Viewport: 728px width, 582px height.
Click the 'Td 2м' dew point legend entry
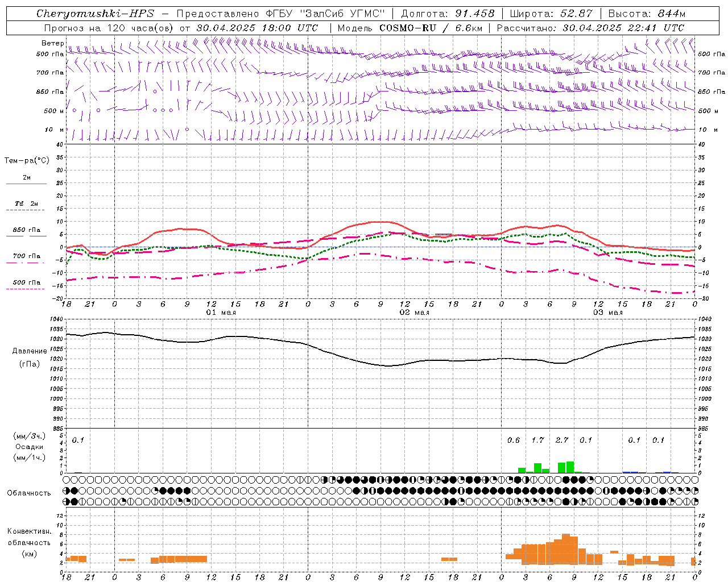coord(27,203)
